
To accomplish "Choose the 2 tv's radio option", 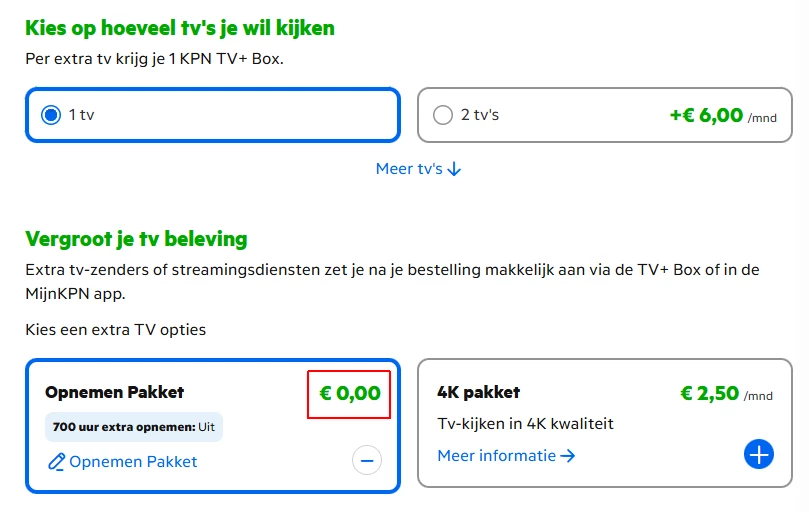I will (443, 115).
